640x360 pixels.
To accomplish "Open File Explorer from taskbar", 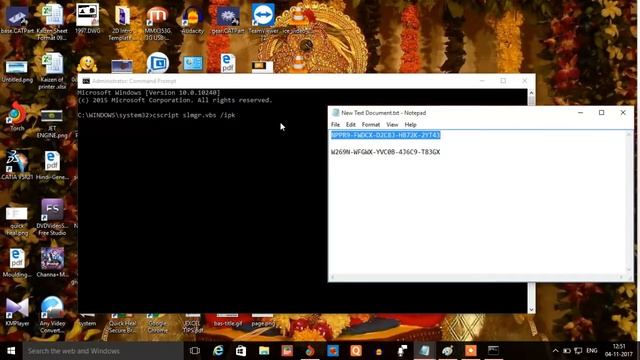I will [x=264, y=351].
